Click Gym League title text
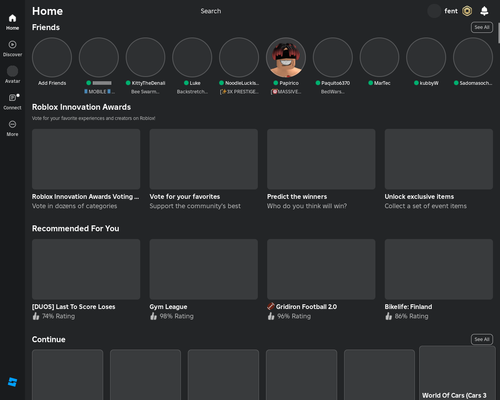The height and width of the screenshot is (400, 500). point(168,307)
